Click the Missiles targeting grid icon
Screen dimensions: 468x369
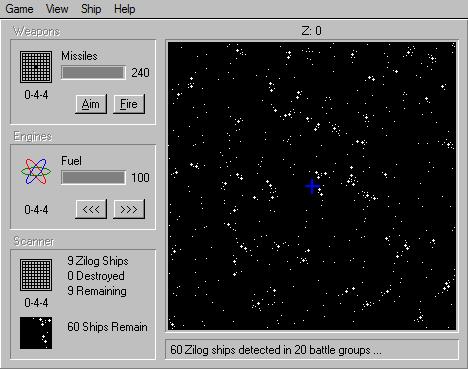tap(36, 67)
